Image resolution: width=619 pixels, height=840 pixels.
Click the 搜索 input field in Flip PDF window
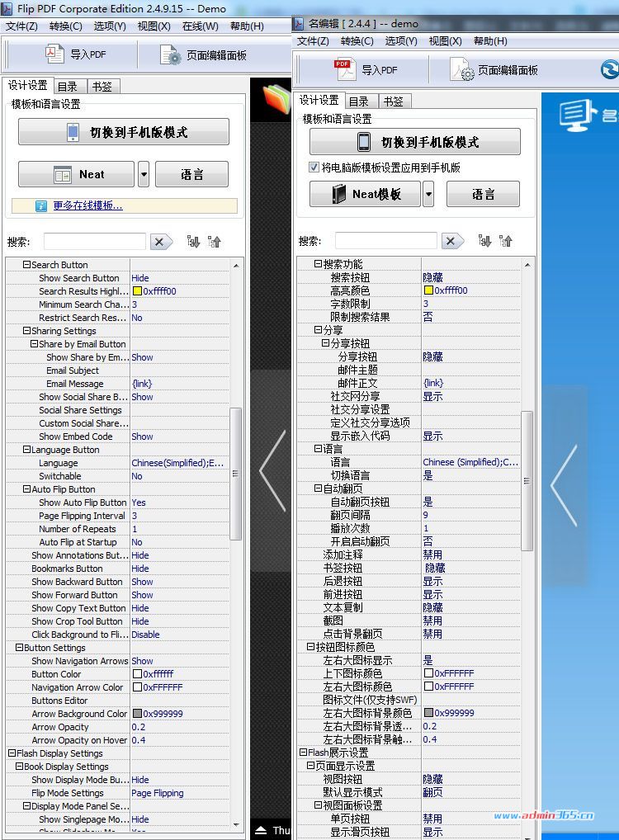(94, 242)
